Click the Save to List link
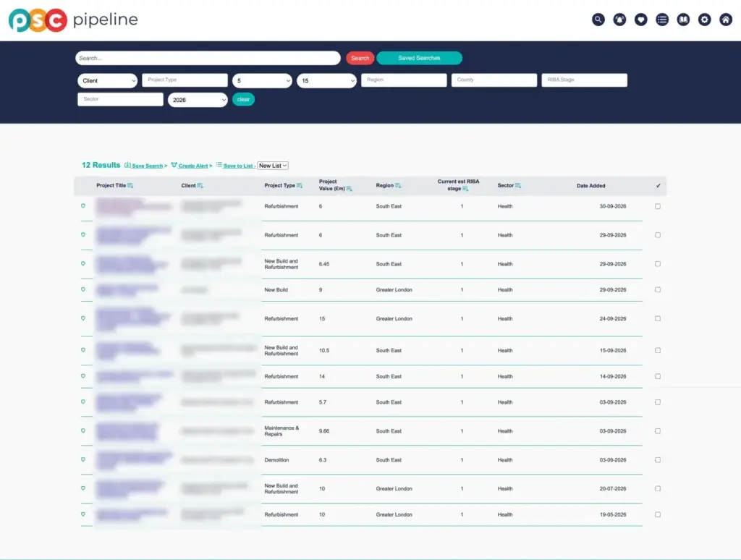This screenshot has width=741, height=560. 237,166
